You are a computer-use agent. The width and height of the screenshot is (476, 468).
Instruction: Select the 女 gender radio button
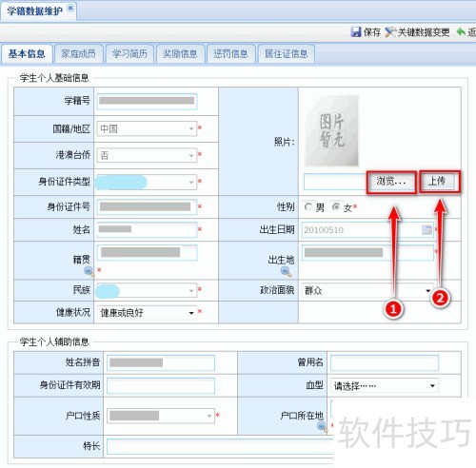pyautogui.click(x=335, y=206)
